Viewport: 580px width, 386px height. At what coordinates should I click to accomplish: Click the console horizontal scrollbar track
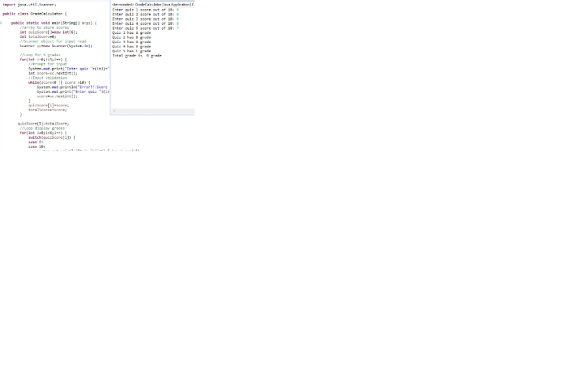pos(155,111)
